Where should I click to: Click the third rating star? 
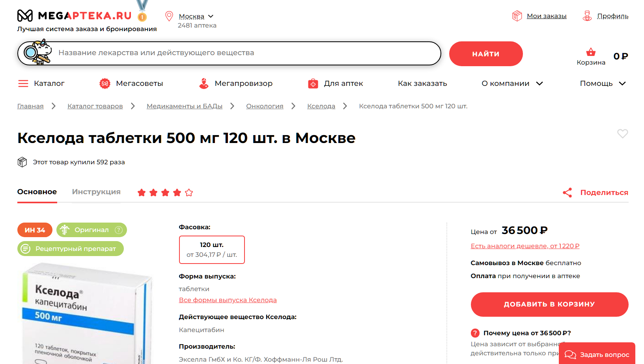[165, 193]
